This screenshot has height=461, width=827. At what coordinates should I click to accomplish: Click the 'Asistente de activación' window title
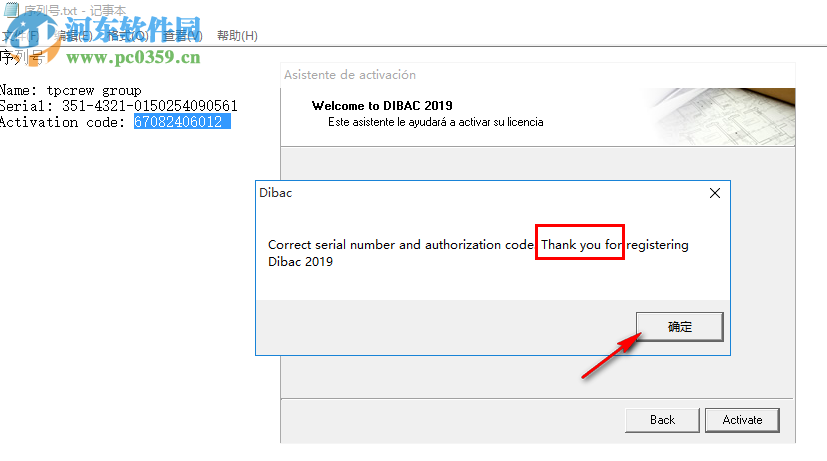[350, 75]
